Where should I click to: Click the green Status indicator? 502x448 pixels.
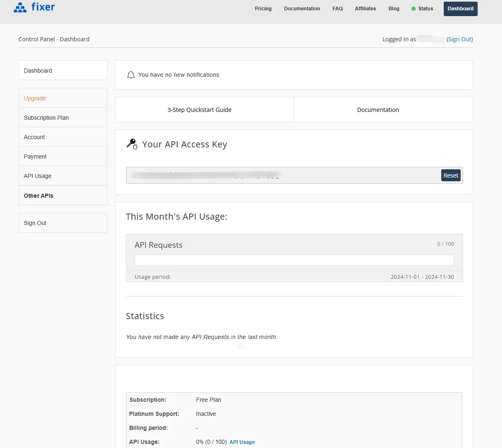[x=414, y=9]
